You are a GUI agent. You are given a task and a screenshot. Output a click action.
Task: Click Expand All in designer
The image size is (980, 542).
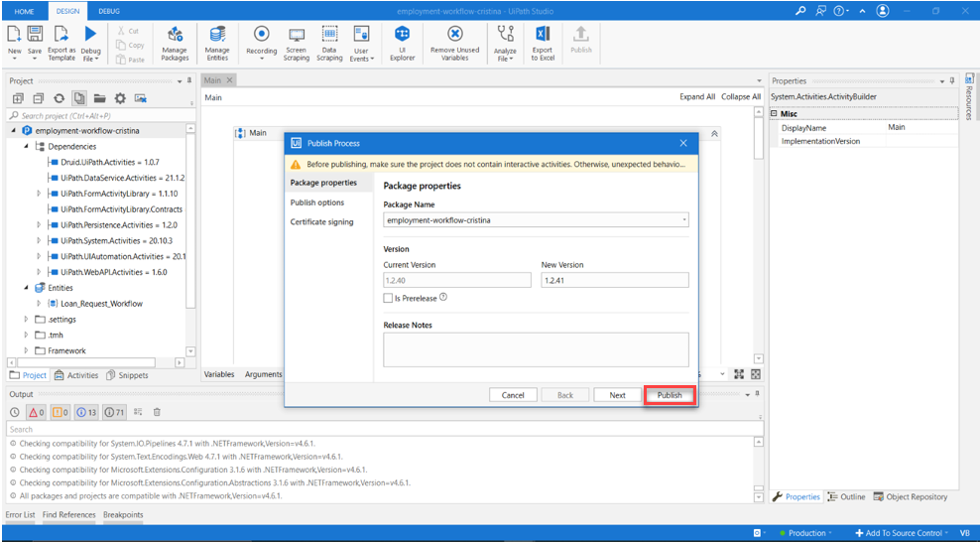click(x=697, y=97)
